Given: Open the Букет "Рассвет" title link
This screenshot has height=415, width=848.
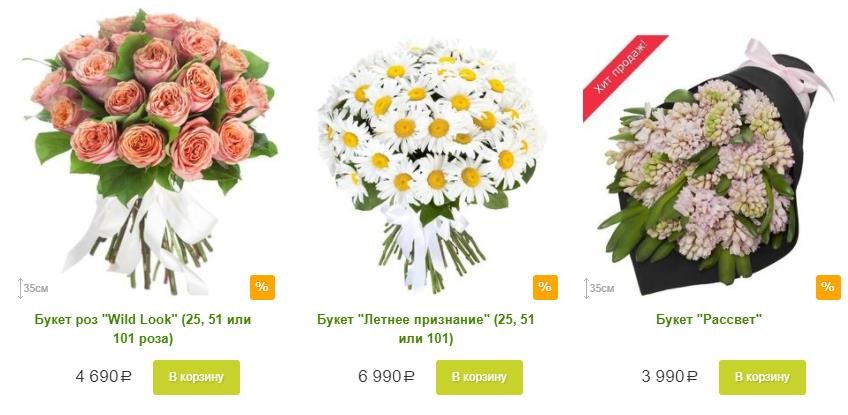Looking at the screenshot, I should click(708, 319).
